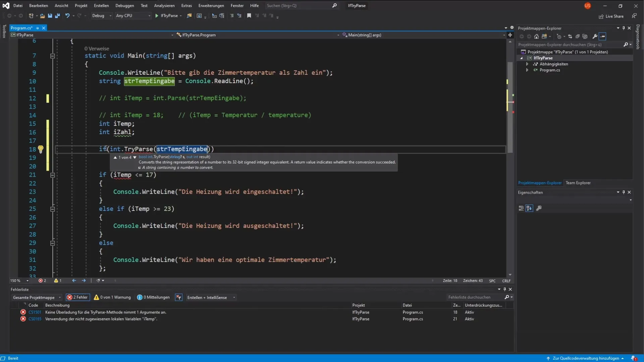Expand the Abhängigkeiten tree node

(x=527, y=64)
